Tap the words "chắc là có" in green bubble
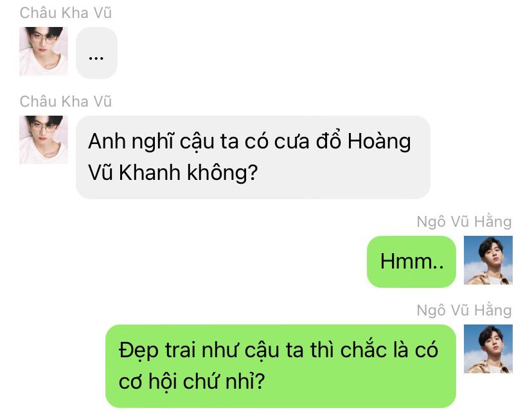 [x=389, y=350]
